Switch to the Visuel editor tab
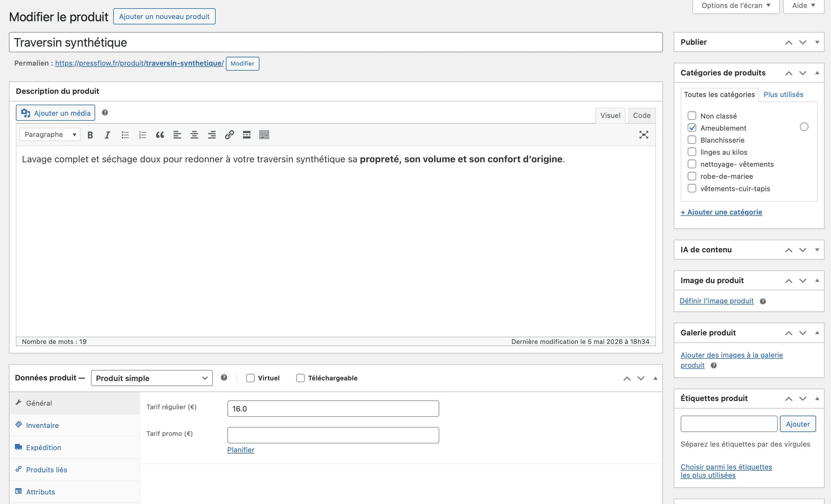Viewport: 831px width, 504px height. click(610, 116)
